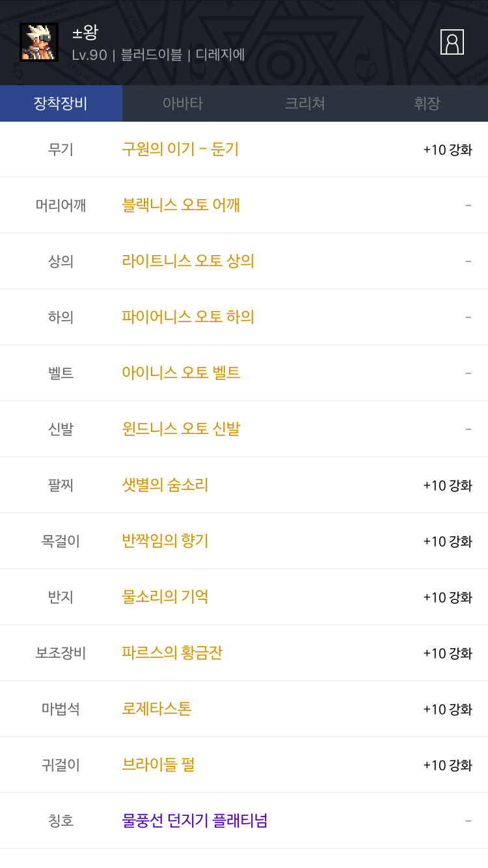This screenshot has height=868, width=488.
Task: Open 라이트니스 오토 상의 item details
Action: [187, 261]
